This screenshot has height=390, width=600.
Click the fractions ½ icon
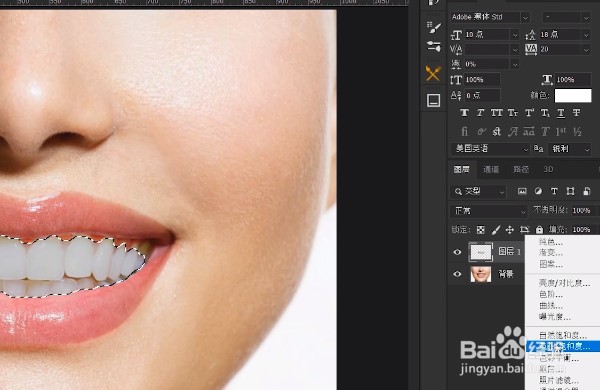coord(577,131)
